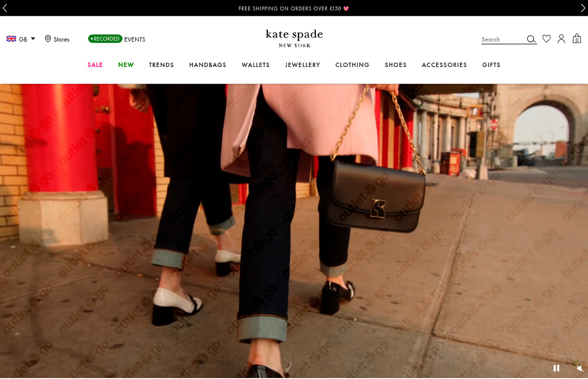Click the free shipping announcement text

[x=293, y=8]
